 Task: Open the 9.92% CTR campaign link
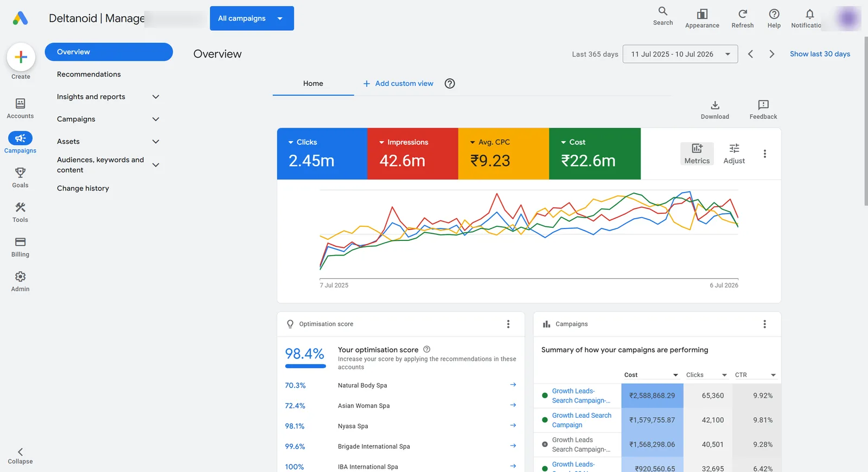click(580, 396)
